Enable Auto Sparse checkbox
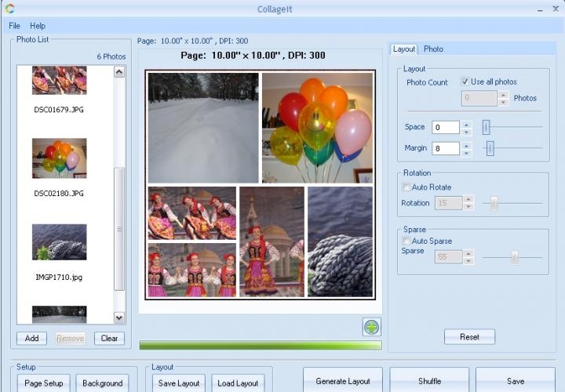565x392 pixels. pos(406,241)
